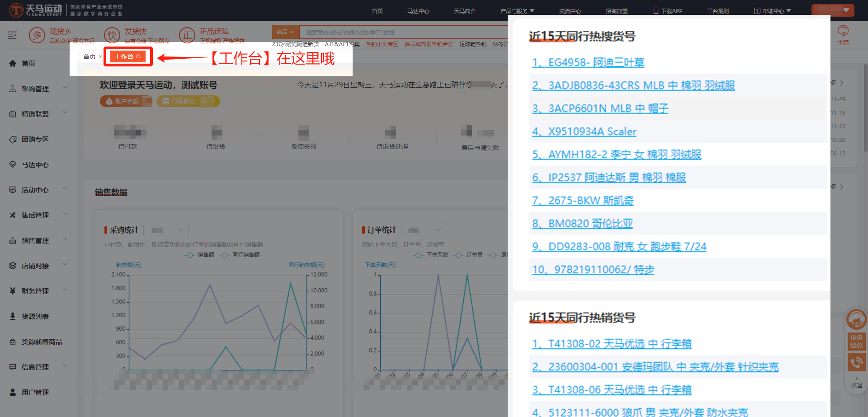Viewport: 868px width, 417px height.
Task: Open 招商加盟 in top navigation
Action: tap(617, 11)
